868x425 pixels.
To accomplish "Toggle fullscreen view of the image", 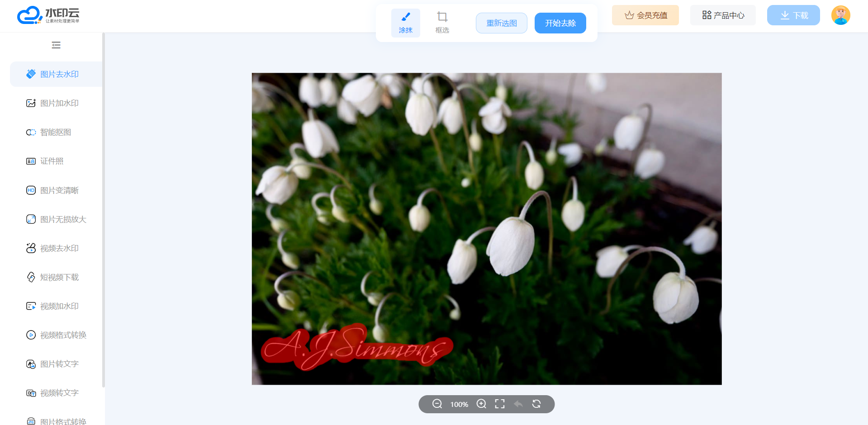I will coord(499,404).
